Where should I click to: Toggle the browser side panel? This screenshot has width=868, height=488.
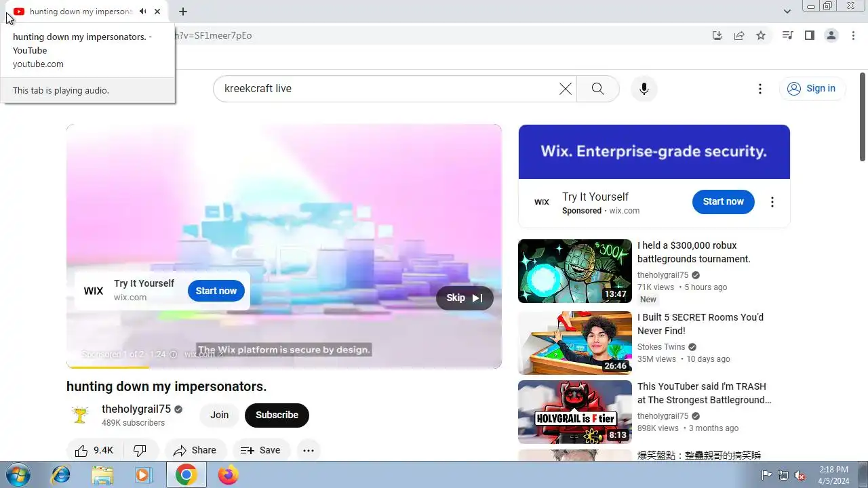810,35
